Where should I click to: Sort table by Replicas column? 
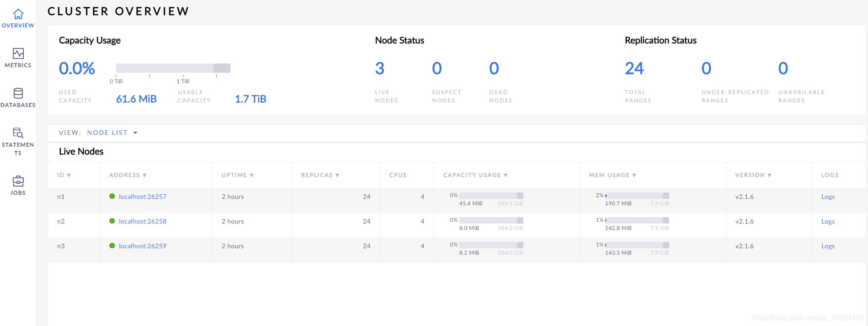pos(320,175)
